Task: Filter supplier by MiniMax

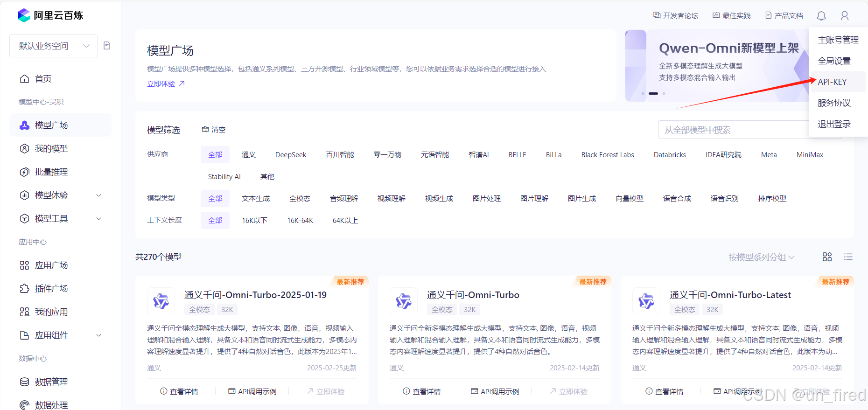Action: pyautogui.click(x=810, y=155)
